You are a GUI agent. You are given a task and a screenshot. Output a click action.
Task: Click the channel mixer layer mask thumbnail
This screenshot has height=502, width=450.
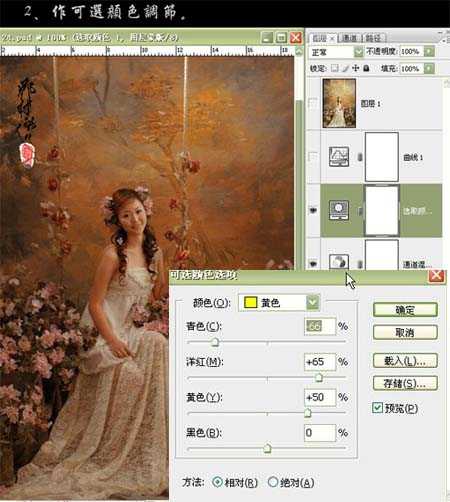pyautogui.click(x=382, y=255)
